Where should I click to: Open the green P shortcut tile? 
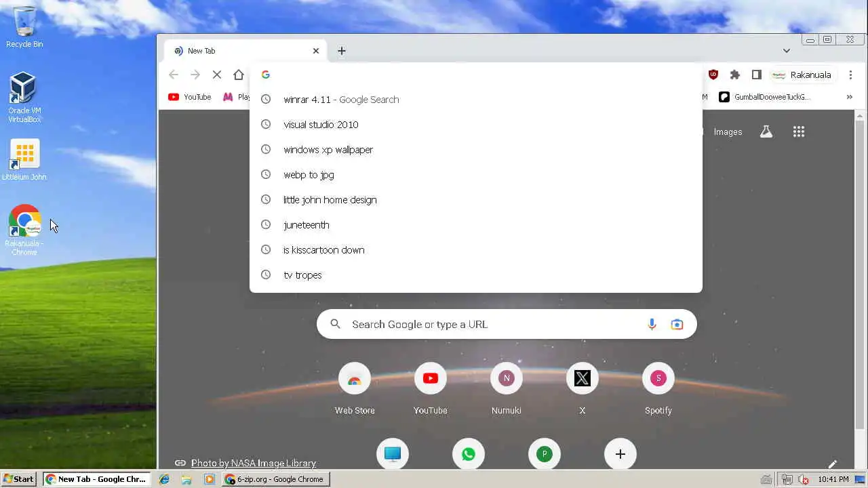[x=545, y=454]
